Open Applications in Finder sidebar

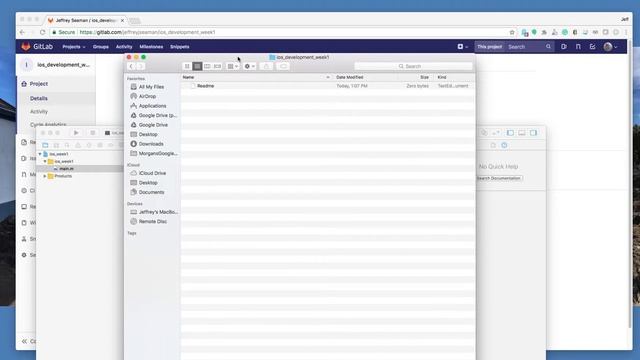click(x=152, y=106)
